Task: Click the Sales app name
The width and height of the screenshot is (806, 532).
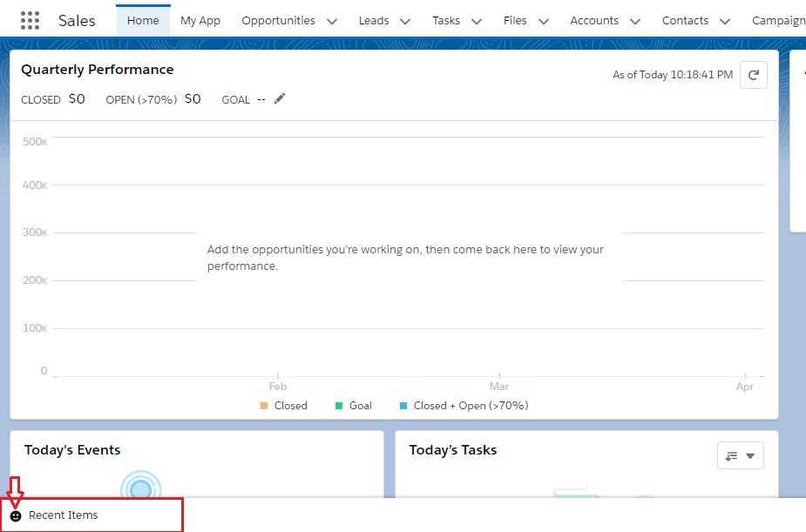Action: 76,20
